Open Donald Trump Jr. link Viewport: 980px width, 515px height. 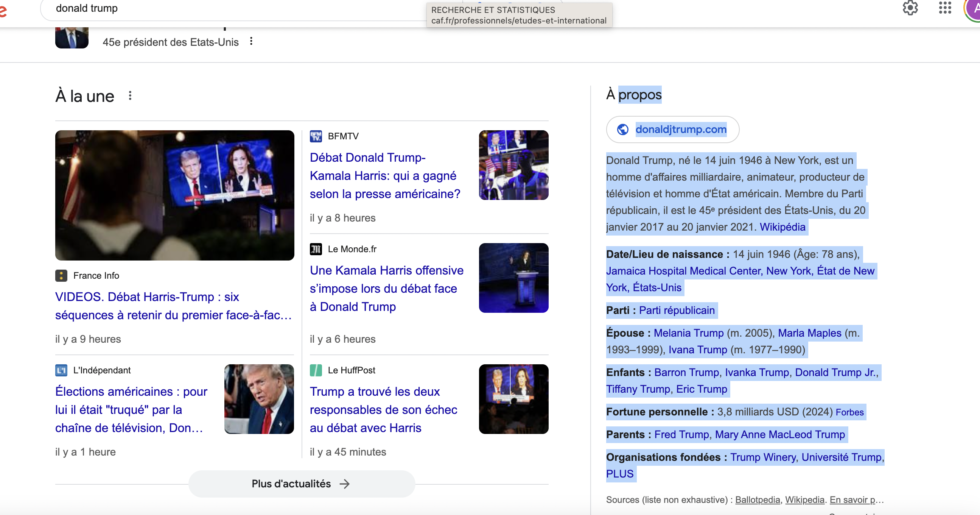(835, 373)
